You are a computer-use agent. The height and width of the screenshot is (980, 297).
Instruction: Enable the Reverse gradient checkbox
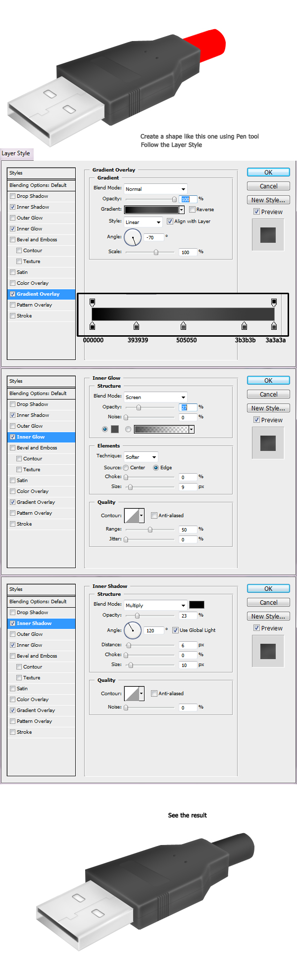(192, 210)
